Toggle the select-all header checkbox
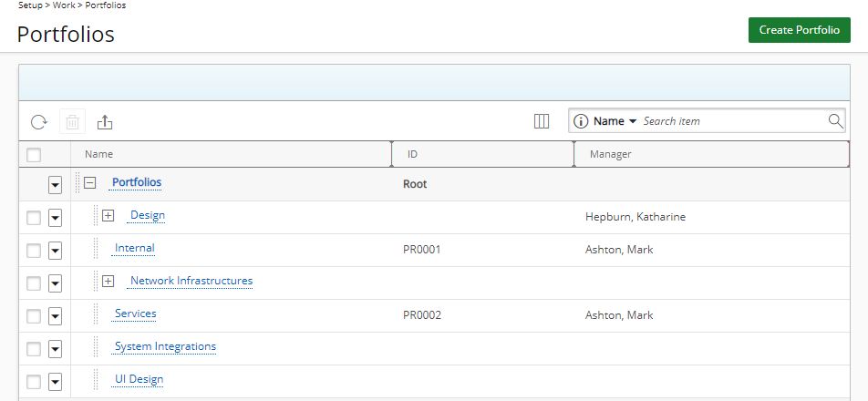868x401 pixels. [34, 154]
